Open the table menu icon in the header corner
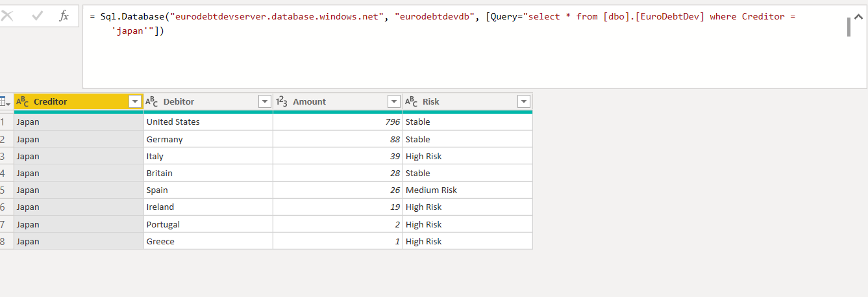 tap(3, 101)
